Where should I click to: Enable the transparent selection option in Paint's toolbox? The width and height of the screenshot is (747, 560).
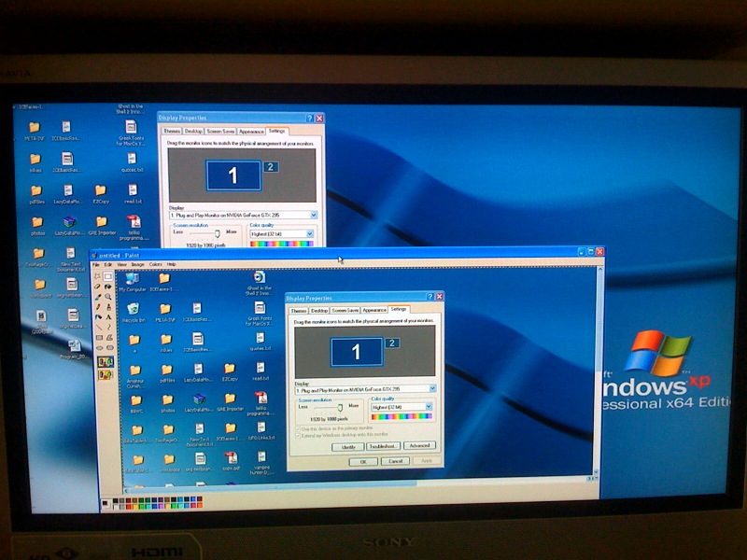tap(106, 375)
